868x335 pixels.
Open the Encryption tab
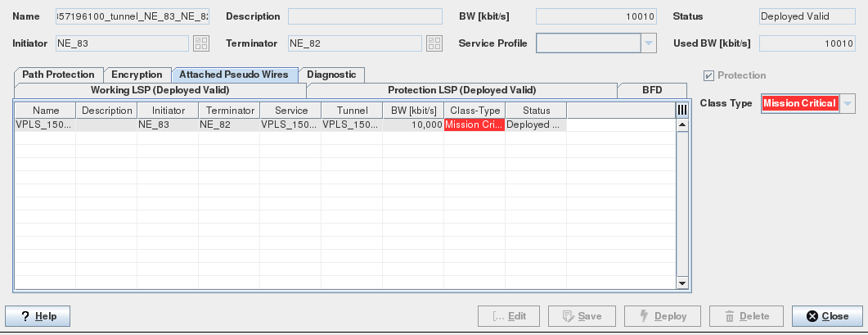137,75
